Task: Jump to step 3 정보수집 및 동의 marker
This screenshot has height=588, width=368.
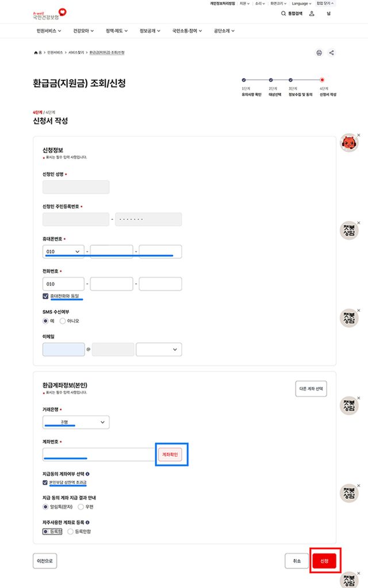Action: point(290,80)
